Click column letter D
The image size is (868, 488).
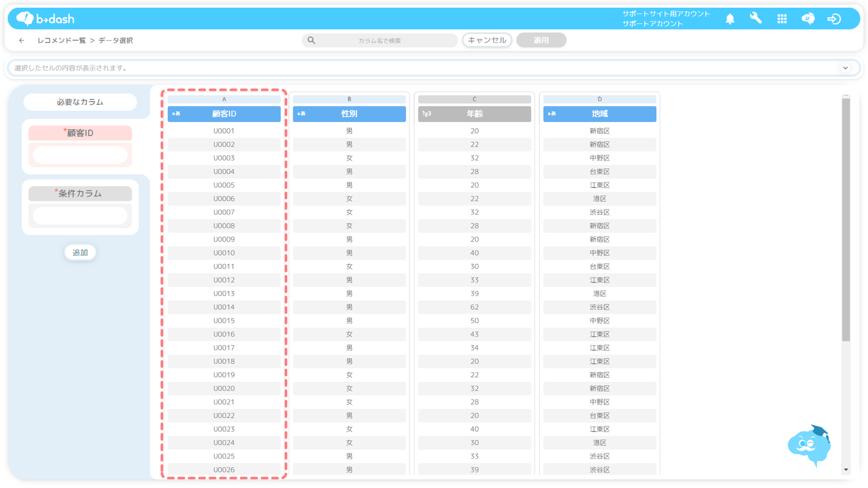(600, 99)
